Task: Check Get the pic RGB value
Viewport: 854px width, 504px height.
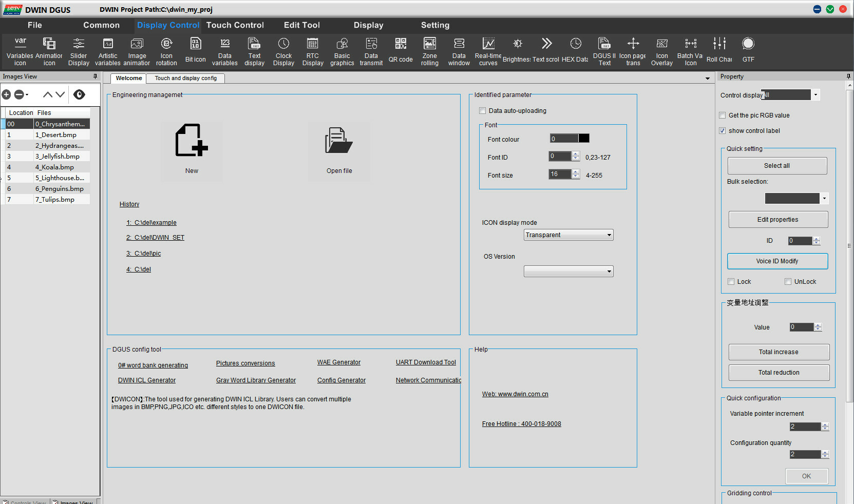Action: [723, 115]
